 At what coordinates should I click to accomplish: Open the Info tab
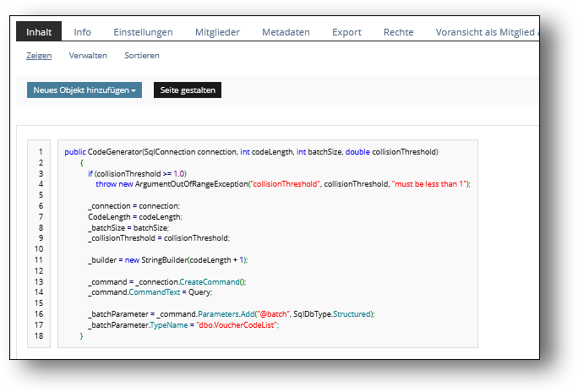click(x=82, y=32)
